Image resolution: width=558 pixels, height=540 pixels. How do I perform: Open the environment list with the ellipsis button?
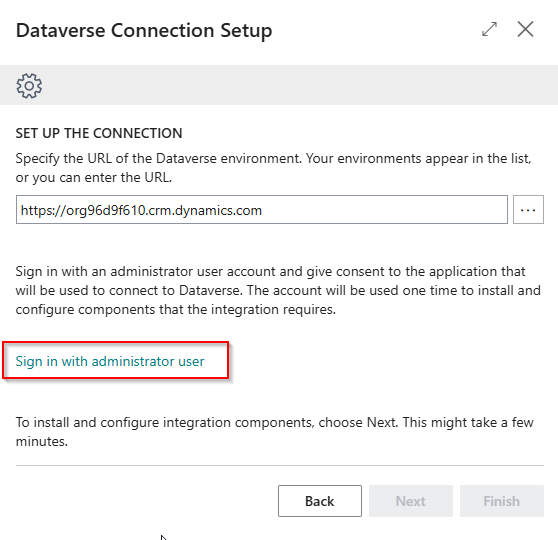[528, 210]
